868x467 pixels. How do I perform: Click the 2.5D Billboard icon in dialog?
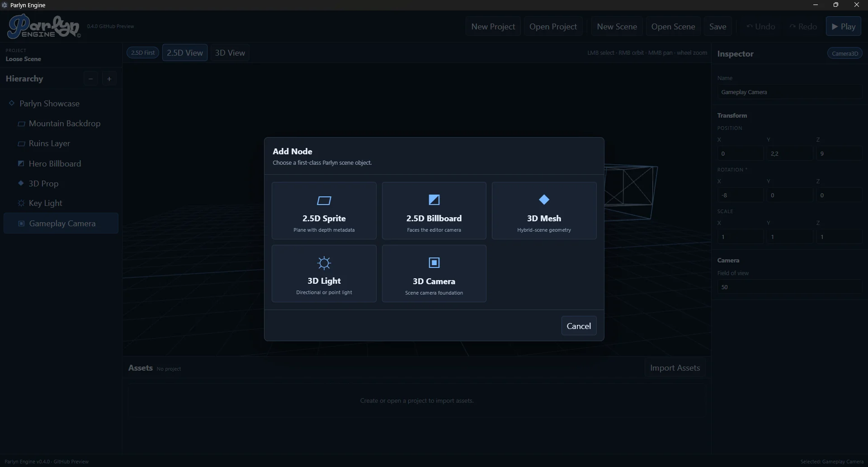[x=434, y=200]
